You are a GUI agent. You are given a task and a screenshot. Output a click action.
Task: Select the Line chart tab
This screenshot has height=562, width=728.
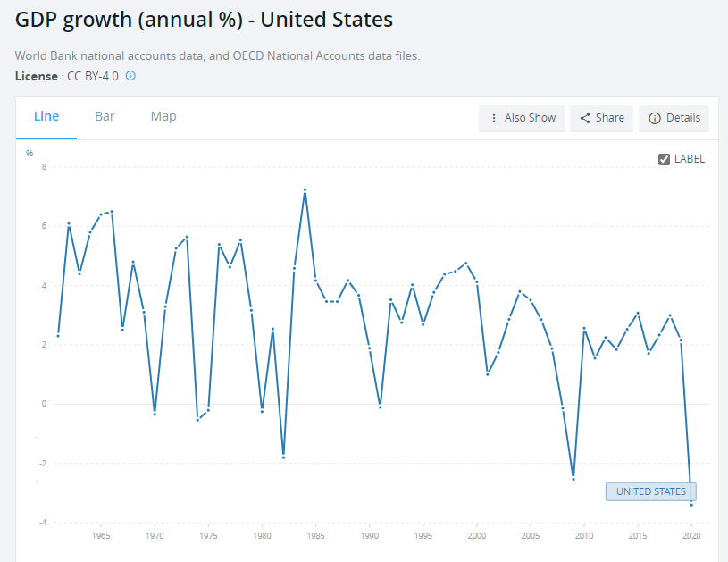(x=46, y=116)
